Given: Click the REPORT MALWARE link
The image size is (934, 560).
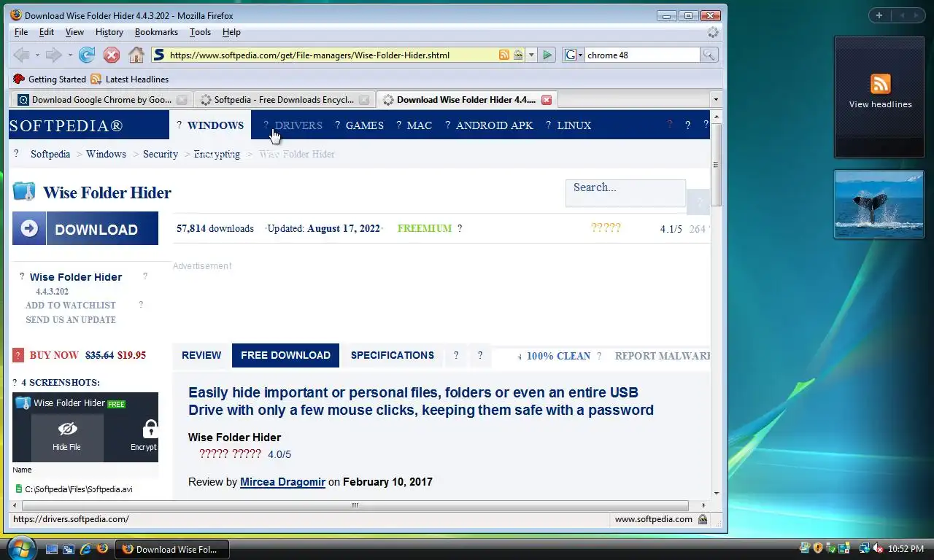Looking at the screenshot, I should (663, 356).
